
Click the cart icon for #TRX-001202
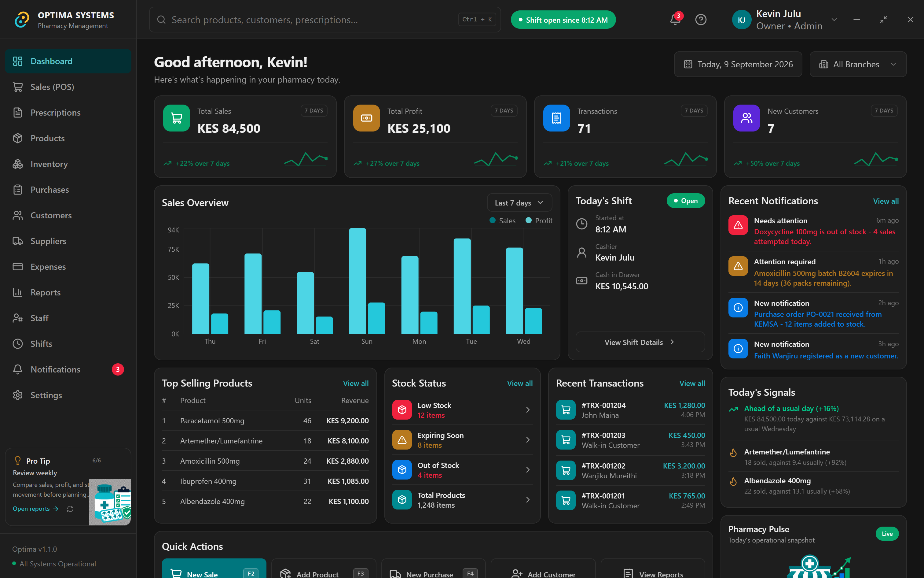pos(566,470)
